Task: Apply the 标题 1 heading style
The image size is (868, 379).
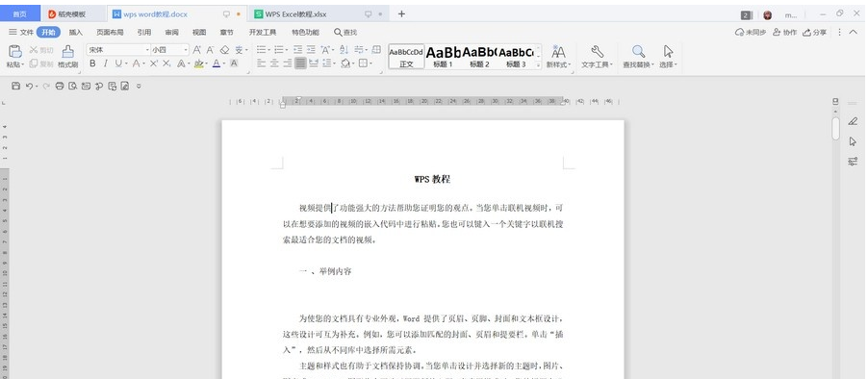Action: click(x=443, y=57)
